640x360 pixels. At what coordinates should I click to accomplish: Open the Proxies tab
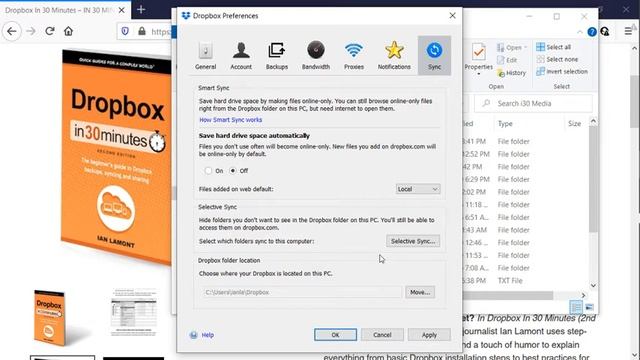tap(353, 56)
